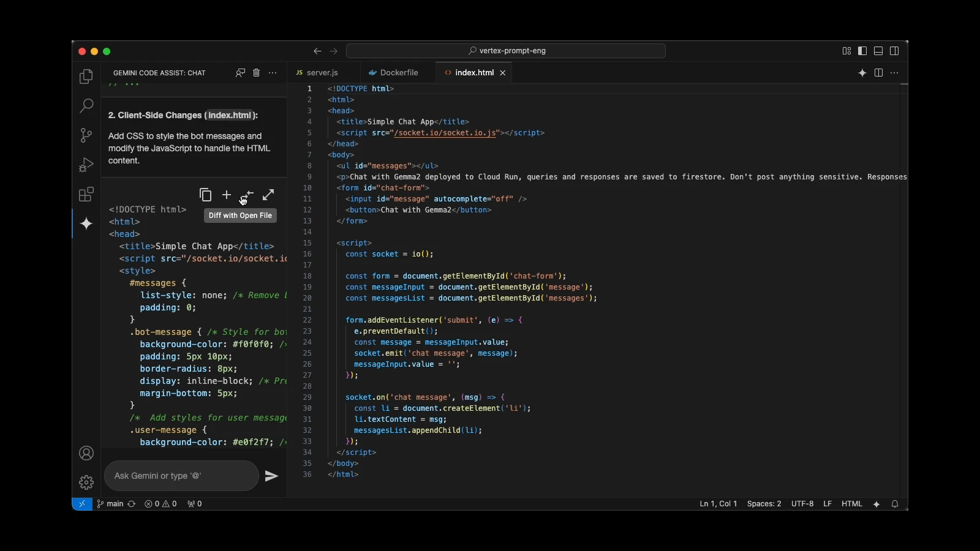Change indentation via Spaces: 2
Viewport: 980px width, 551px height.
764,504
